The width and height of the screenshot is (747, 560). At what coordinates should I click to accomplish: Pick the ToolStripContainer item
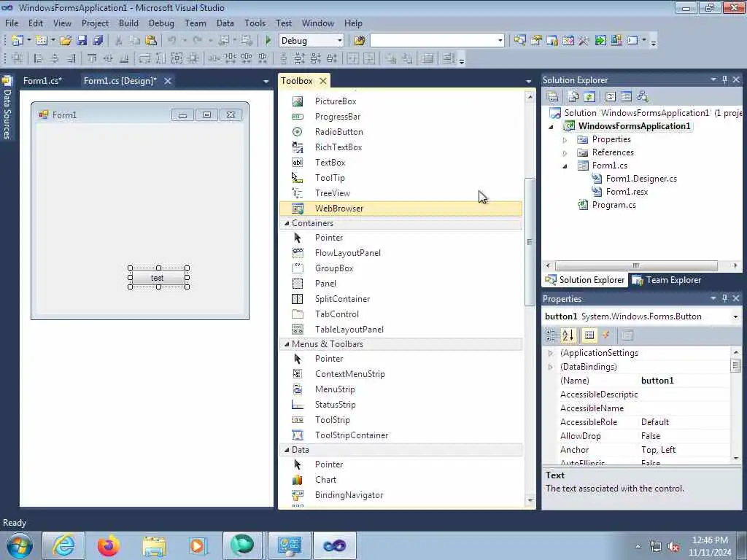tap(351, 435)
